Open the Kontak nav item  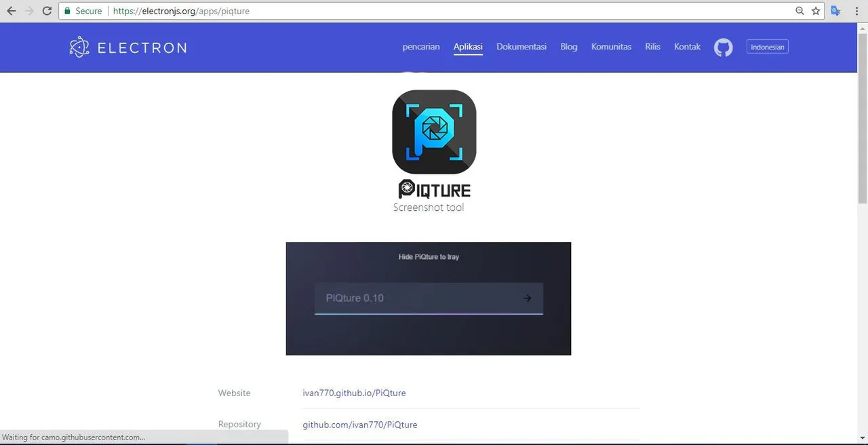click(687, 47)
